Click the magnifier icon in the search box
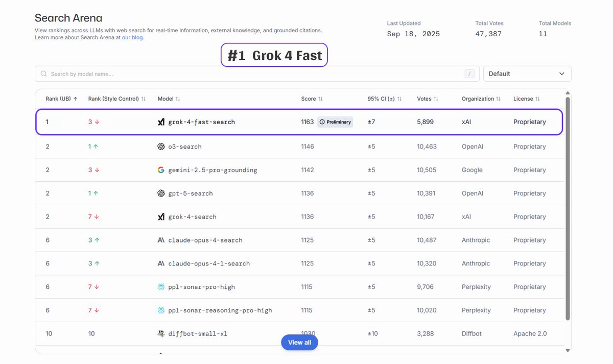The width and height of the screenshot is (613, 364). tap(44, 74)
